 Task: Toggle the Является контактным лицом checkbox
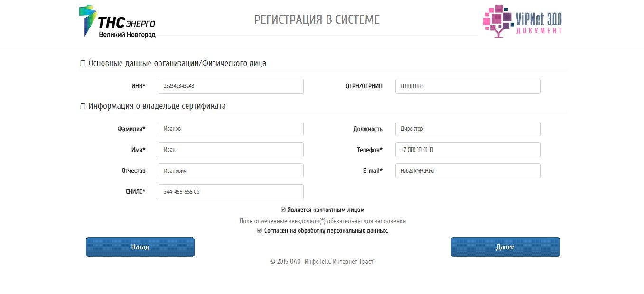pyautogui.click(x=283, y=209)
